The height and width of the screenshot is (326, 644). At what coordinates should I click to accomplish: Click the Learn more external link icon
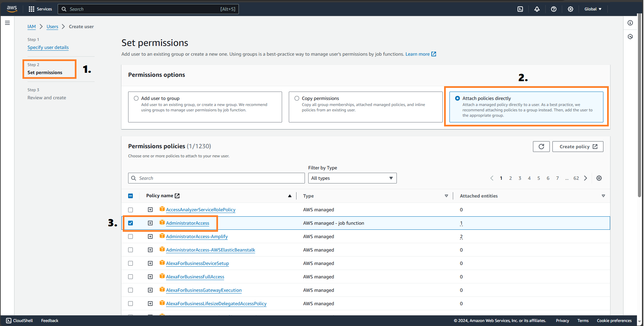coord(434,54)
